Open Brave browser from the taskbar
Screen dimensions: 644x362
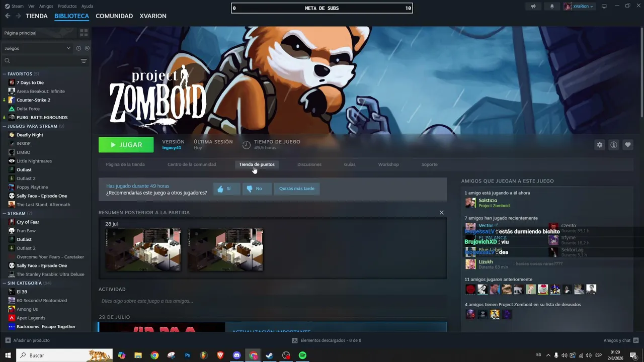[x=220, y=355]
